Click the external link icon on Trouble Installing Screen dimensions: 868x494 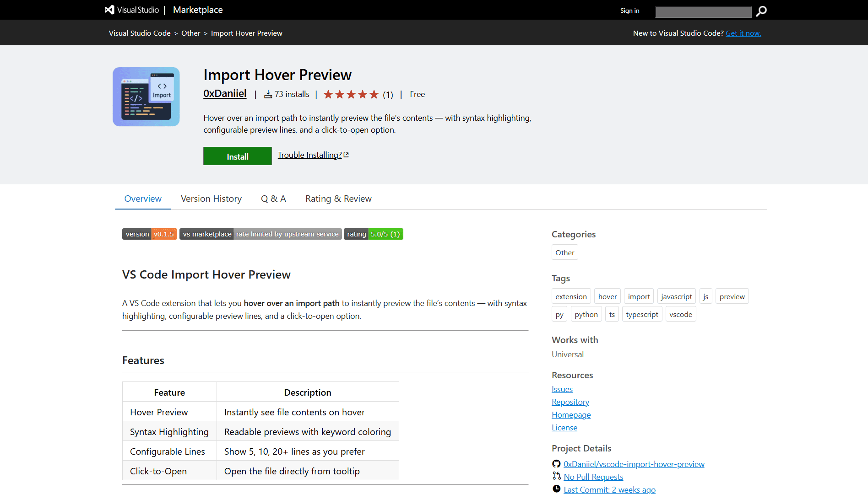point(346,155)
